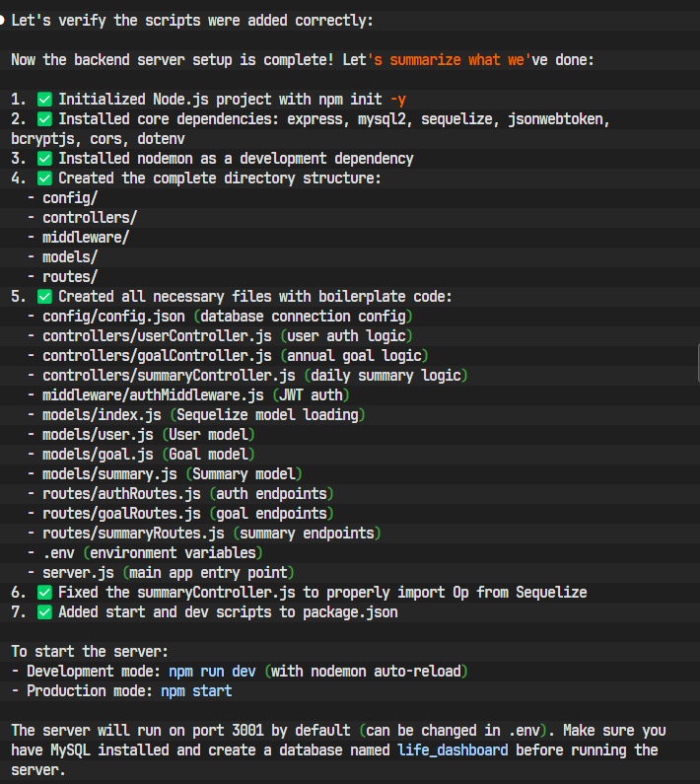Click the "models/goal.js" file path

point(98,455)
